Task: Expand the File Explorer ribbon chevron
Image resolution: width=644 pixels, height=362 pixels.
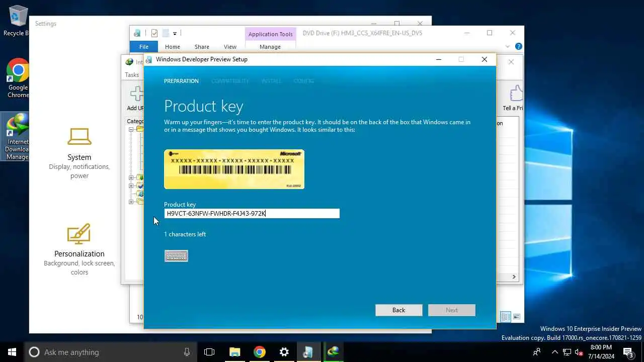Action: point(507,46)
